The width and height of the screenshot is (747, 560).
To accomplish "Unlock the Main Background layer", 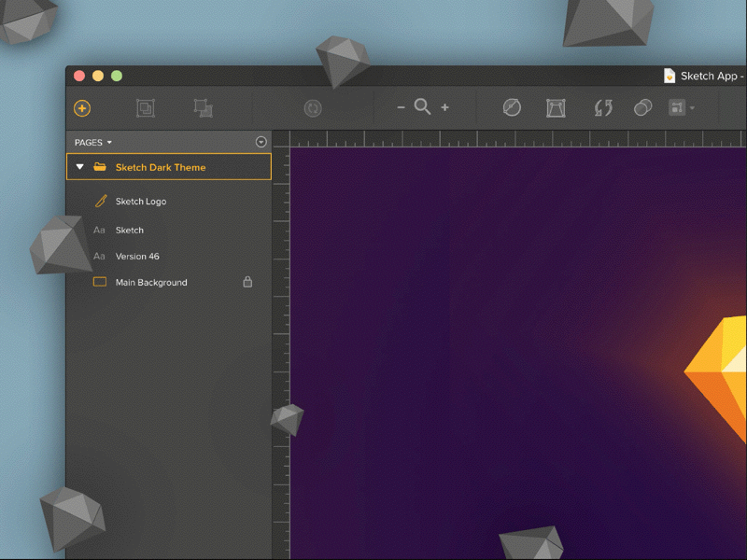I will (x=246, y=282).
